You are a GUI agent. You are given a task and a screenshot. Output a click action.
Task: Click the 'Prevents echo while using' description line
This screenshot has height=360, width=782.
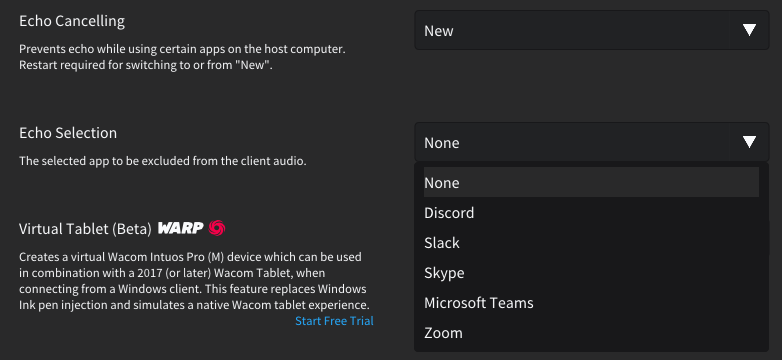coord(183,50)
